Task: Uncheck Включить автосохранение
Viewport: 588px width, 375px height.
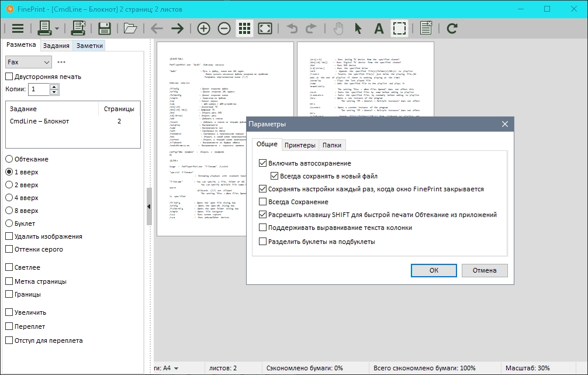Action: pos(262,163)
